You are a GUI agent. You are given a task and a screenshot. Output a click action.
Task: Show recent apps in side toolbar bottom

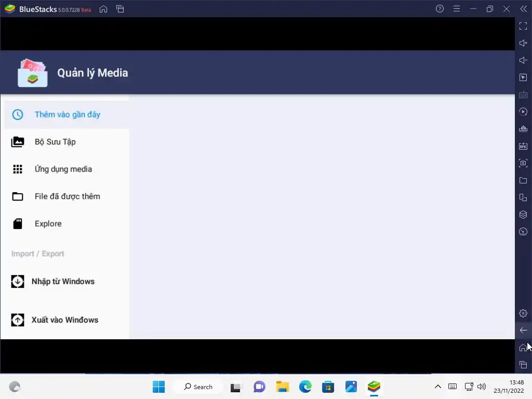pos(523,365)
